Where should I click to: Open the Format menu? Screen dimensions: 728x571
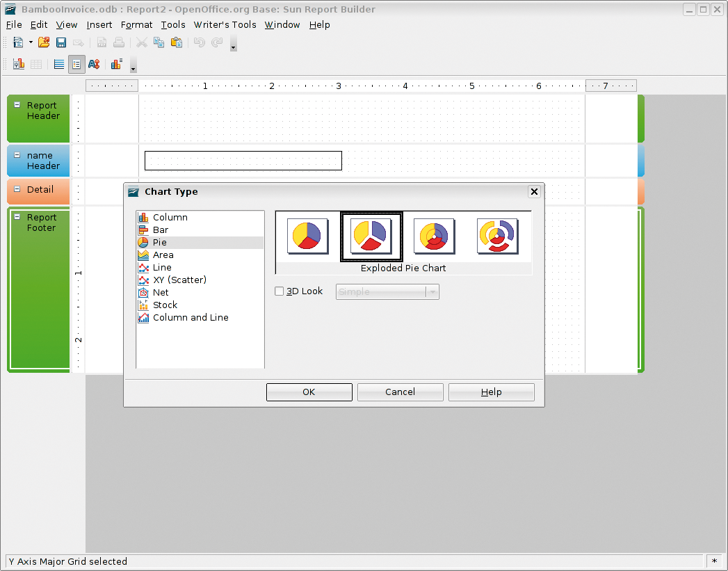[x=136, y=25]
